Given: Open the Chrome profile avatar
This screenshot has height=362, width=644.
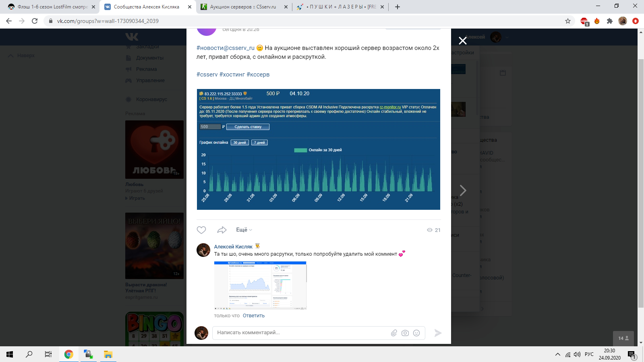Looking at the screenshot, I should click(x=623, y=21).
